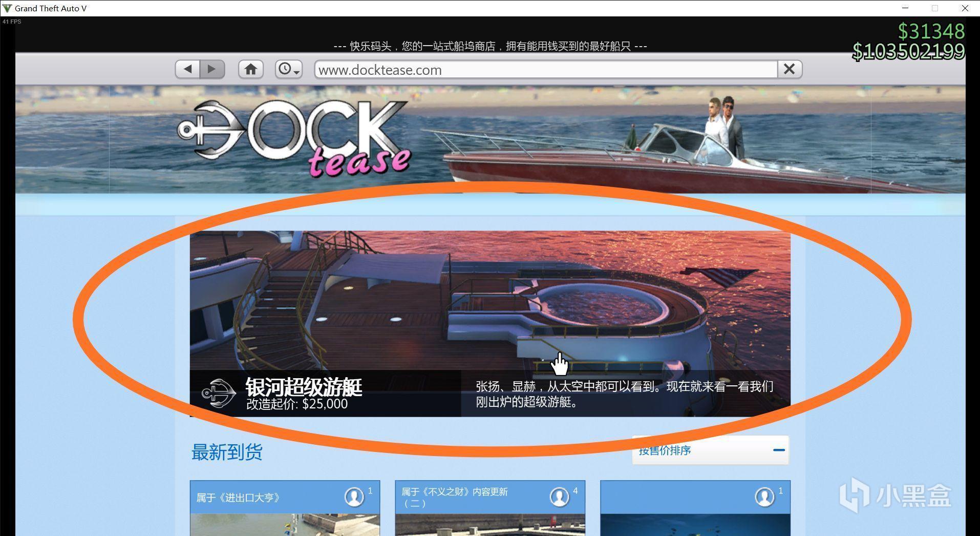The width and height of the screenshot is (980, 536).
Task: Click player-count icon on 不义之财 card
Action: pyautogui.click(x=559, y=497)
